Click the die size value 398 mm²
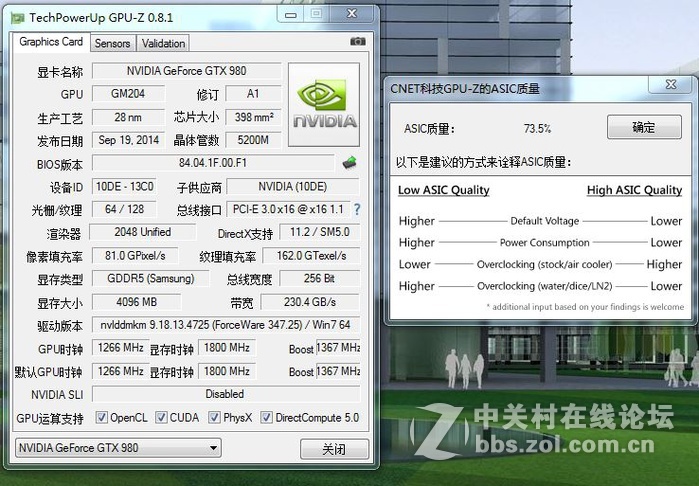Screen dimensions: 699x486 tap(253, 117)
